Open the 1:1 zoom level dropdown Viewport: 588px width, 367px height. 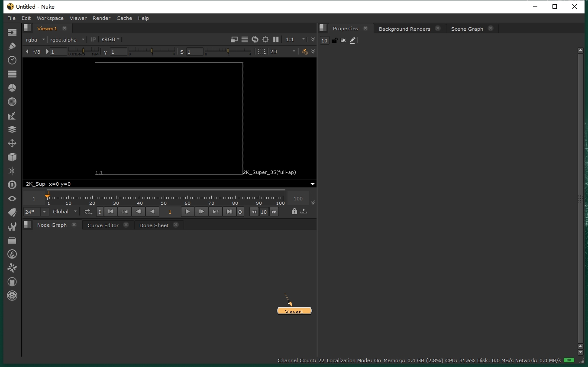click(295, 39)
